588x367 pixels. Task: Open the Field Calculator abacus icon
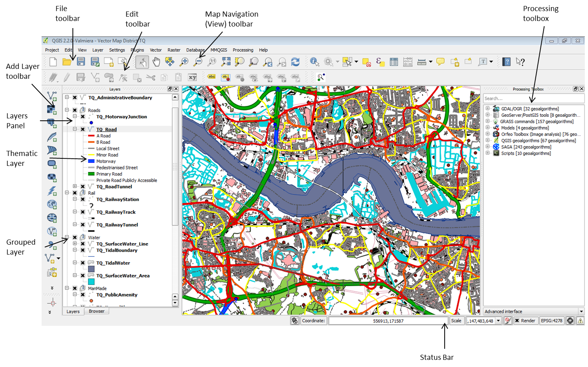click(408, 62)
